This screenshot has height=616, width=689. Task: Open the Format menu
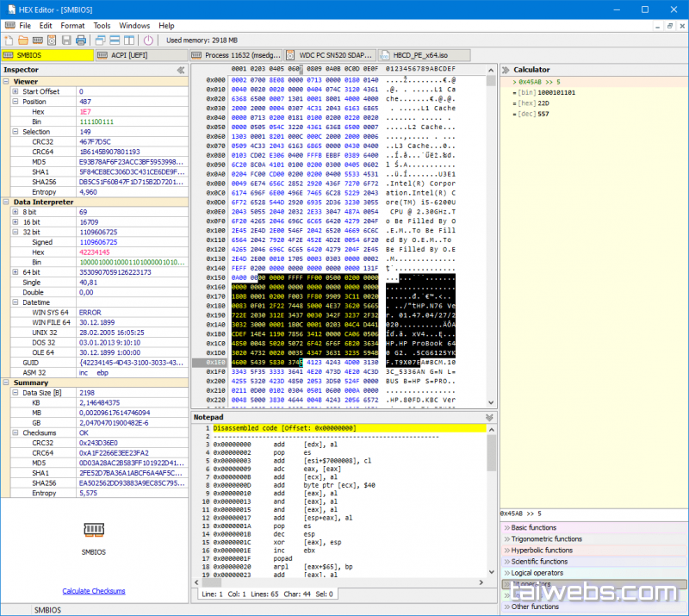[72, 25]
